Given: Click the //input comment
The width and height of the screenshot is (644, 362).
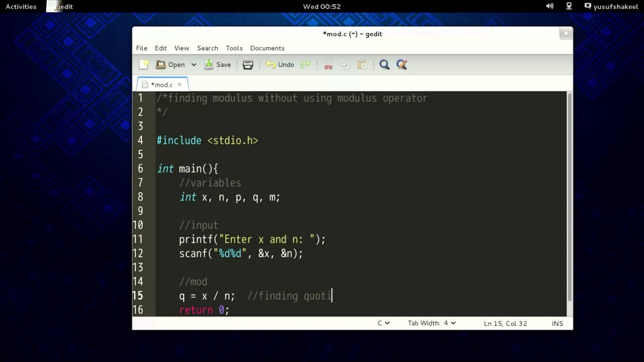Looking at the screenshot, I should pos(199,225).
